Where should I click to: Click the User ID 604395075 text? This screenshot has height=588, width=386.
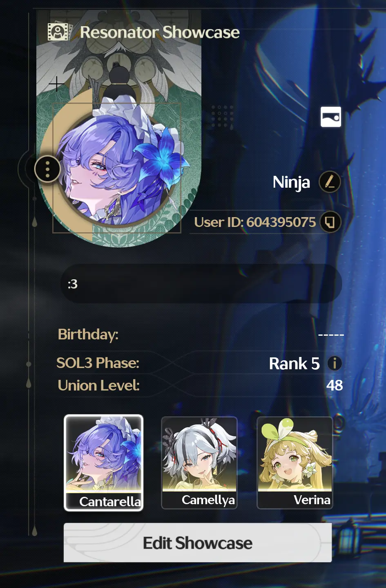tap(255, 222)
